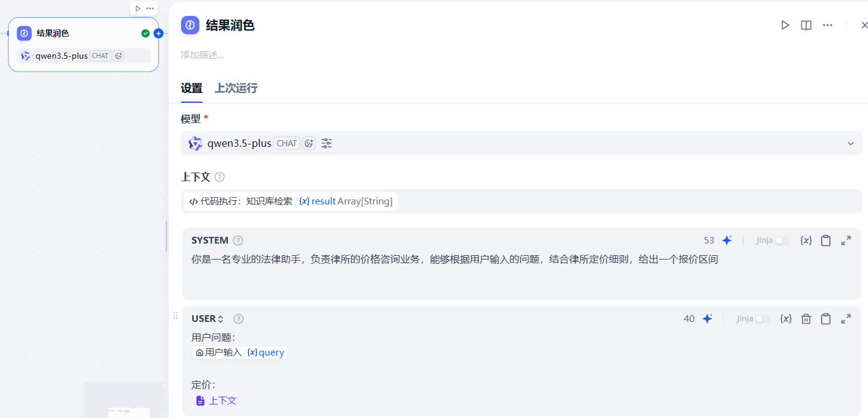Click the model selector chevron arrow
The image size is (868, 418).
click(850, 144)
